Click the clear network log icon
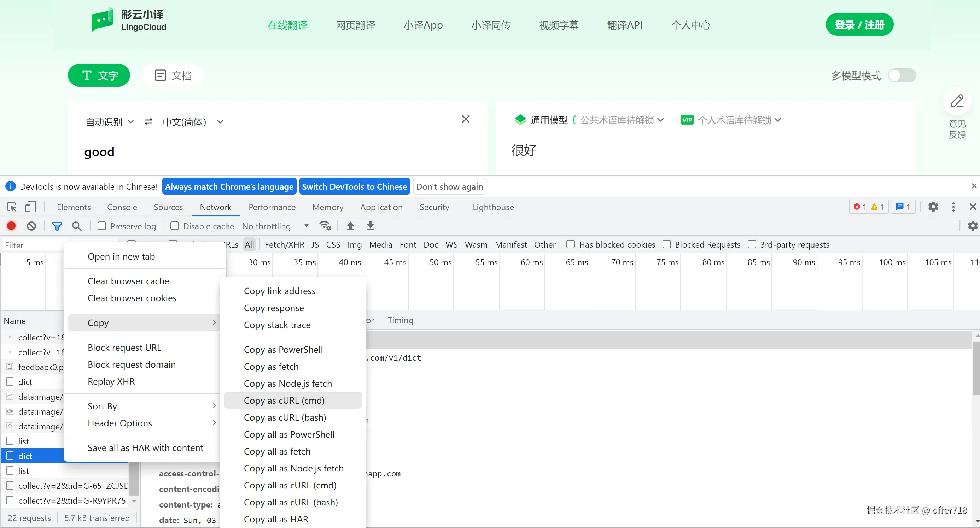Viewport: 980px width, 528px height. [31, 226]
